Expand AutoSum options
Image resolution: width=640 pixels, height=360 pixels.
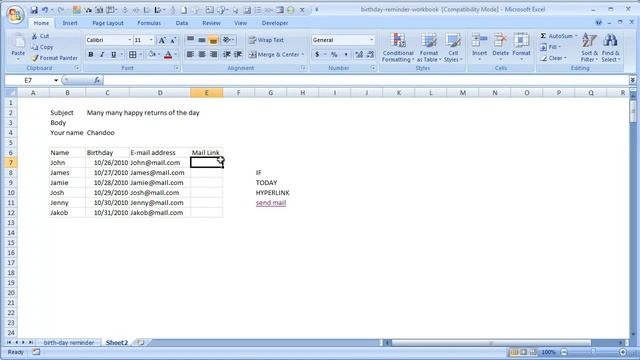576,36
